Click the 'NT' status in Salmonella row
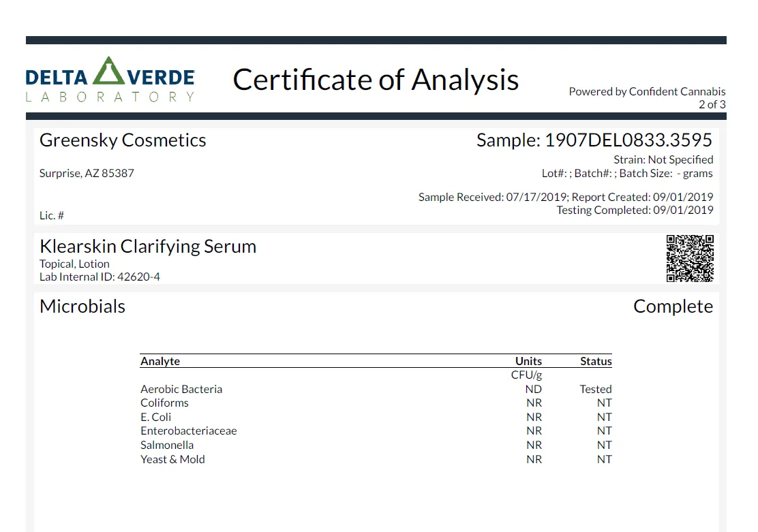Screen dimensions: 758x532 [x=604, y=445]
